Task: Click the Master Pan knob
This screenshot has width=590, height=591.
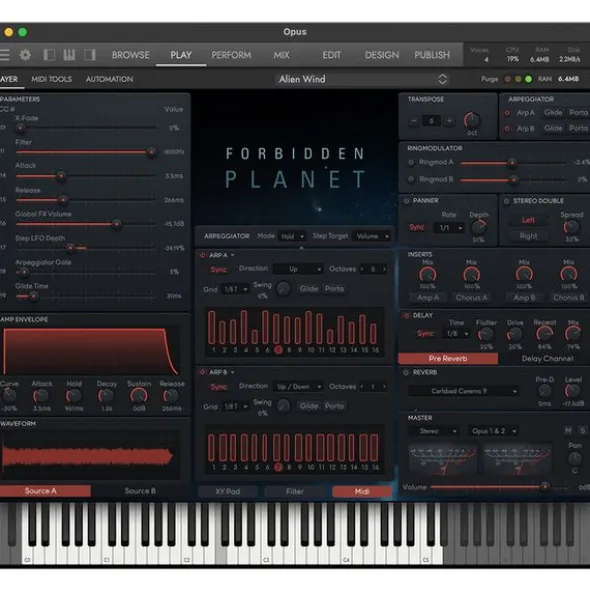Action: point(574,458)
